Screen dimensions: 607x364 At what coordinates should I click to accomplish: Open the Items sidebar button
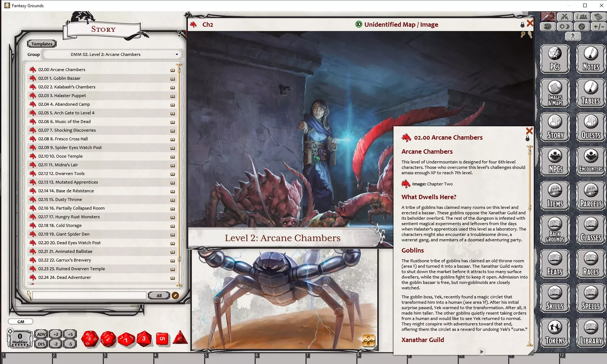(x=555, y=196)
